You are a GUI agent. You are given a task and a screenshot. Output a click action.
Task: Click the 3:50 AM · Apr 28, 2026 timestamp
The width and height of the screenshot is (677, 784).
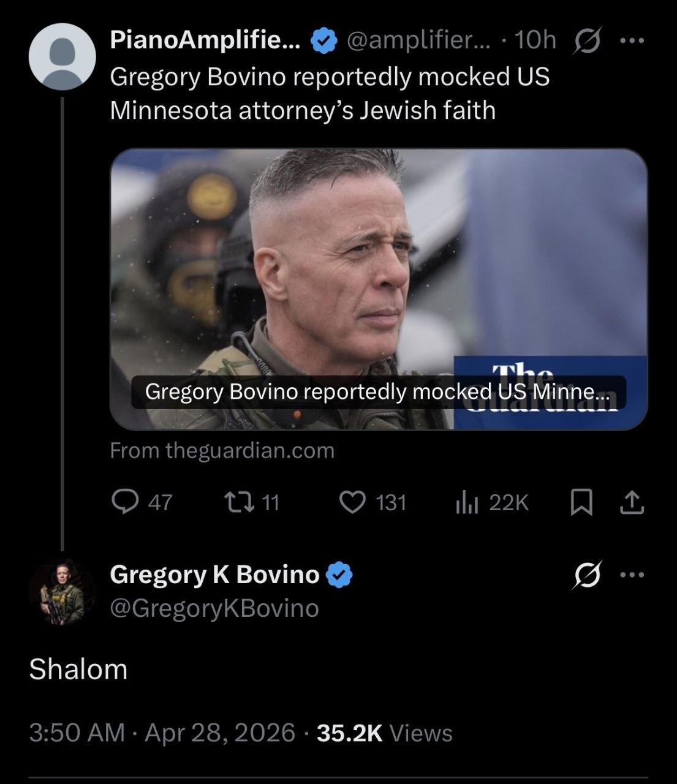[162, 733]
